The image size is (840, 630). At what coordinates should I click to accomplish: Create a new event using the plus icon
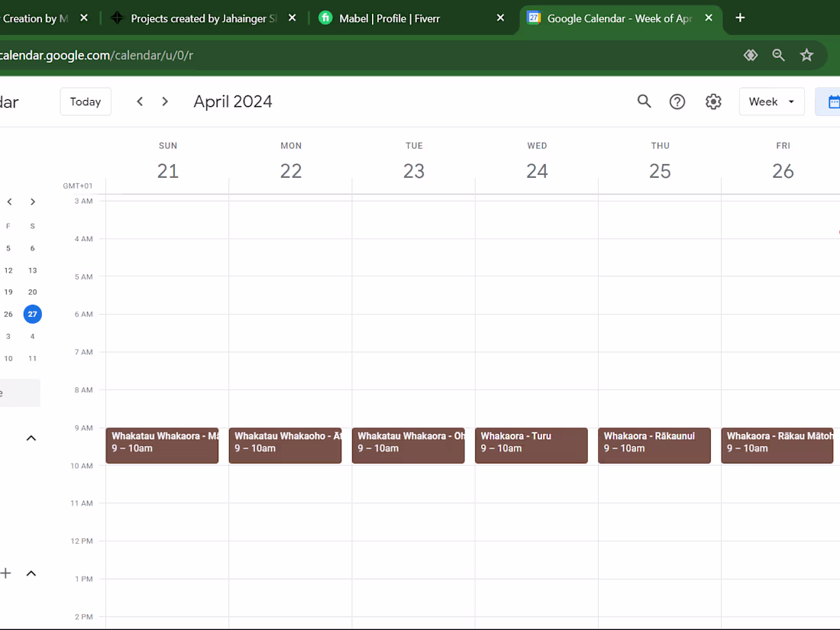(6, 573)
